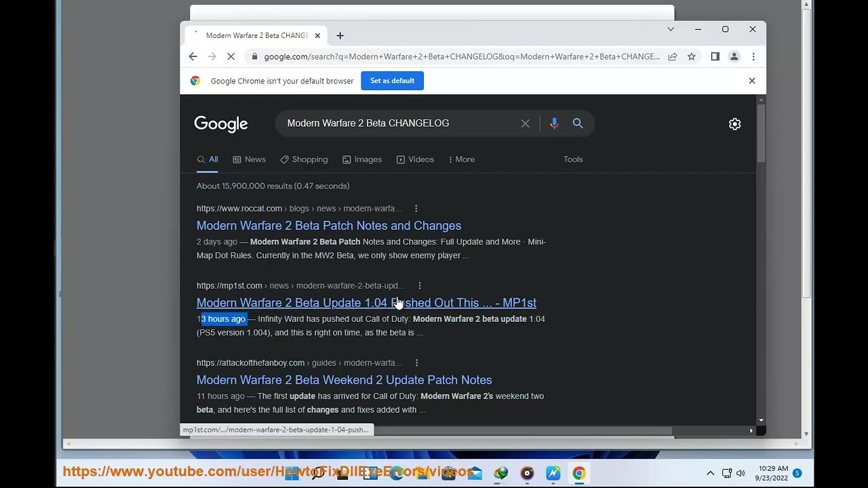Screen dimensions: 868x488
Task: Open the clock showing 10:29 AM
Action: tap(773, 473)
